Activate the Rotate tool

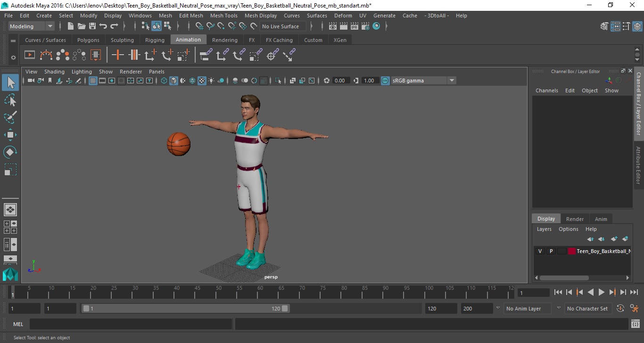tap(10, 152)
